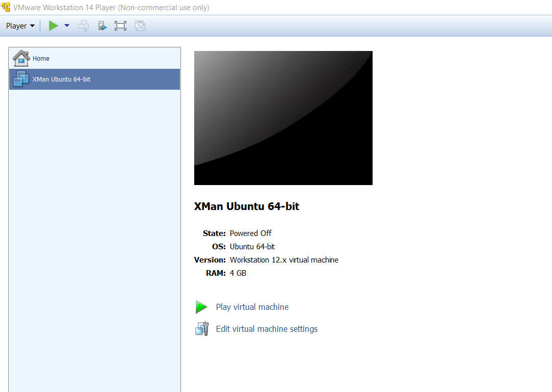552x392 pixels.
Task: Select XMan Ubuntu 64-bit in library
Action: 94,79
